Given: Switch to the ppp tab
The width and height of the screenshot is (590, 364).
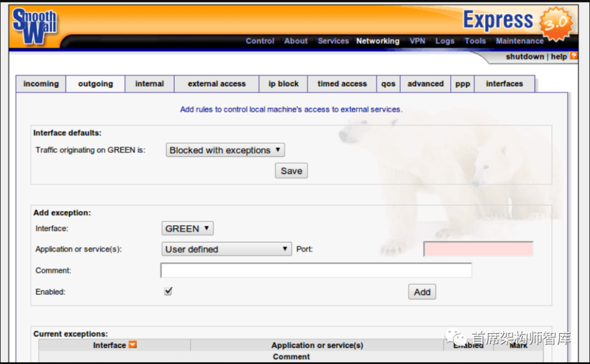Looking at the screenshot, I should pyautogui.click(x=463, y=84).
